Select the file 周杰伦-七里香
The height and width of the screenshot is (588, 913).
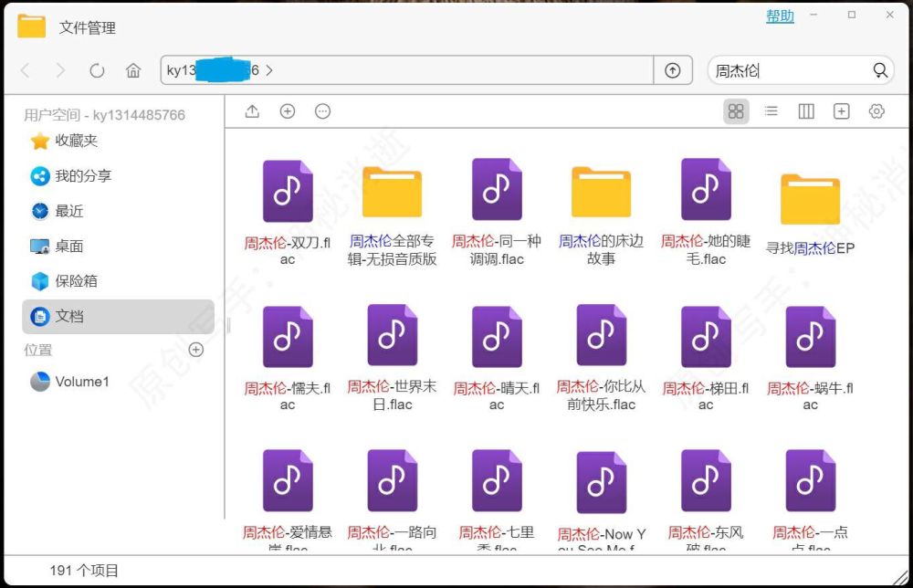tap(497, 499)
